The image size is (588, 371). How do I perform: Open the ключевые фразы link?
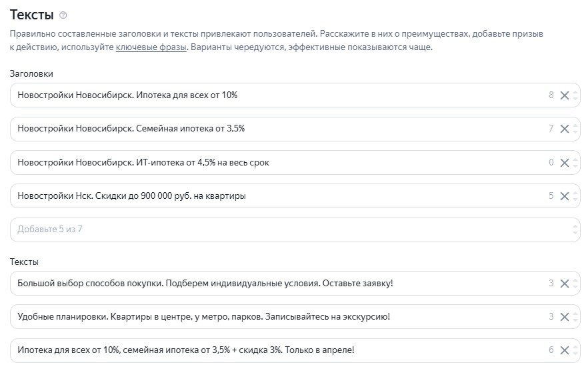point(151,47)
